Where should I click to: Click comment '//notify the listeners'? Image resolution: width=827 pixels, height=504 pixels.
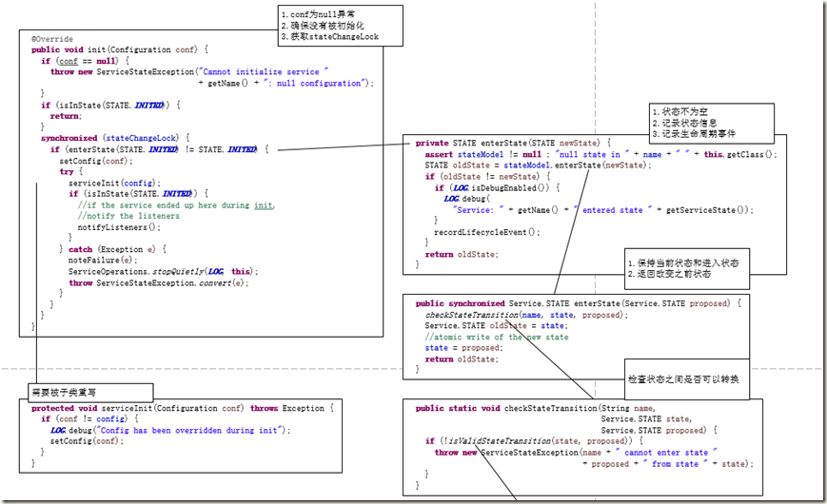pyautogui.click(x=128, y=216)
